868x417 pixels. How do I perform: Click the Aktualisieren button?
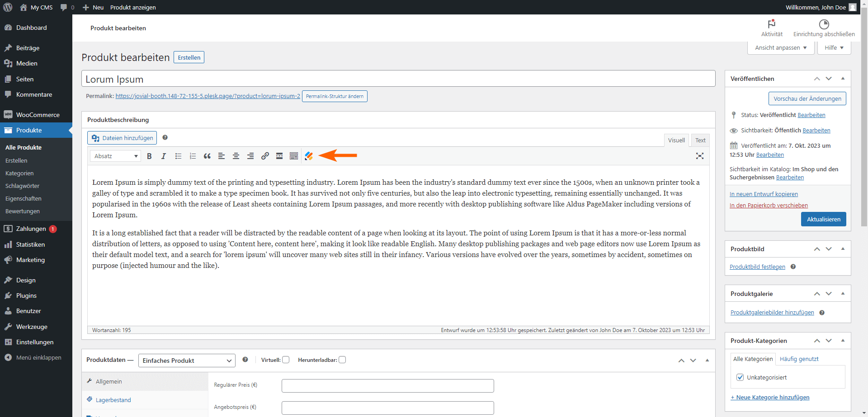pyautogui.click(x=824, y=219)
